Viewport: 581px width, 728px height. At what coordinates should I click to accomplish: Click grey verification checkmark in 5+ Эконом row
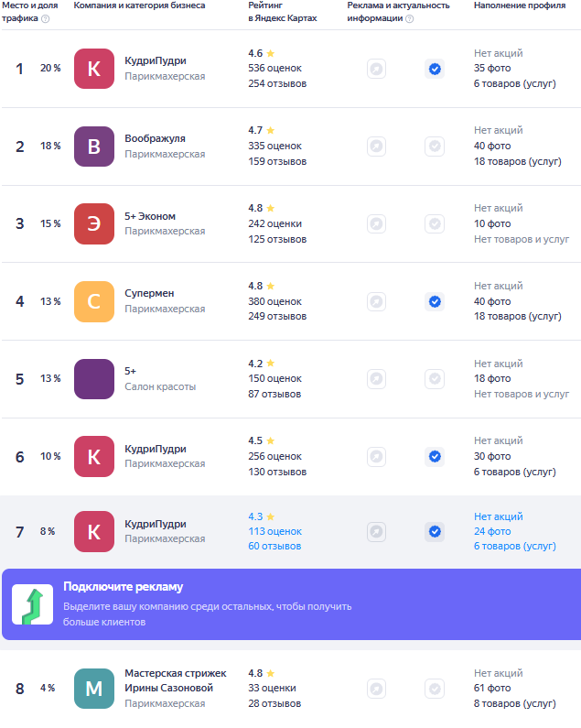(x=435, y=223)
